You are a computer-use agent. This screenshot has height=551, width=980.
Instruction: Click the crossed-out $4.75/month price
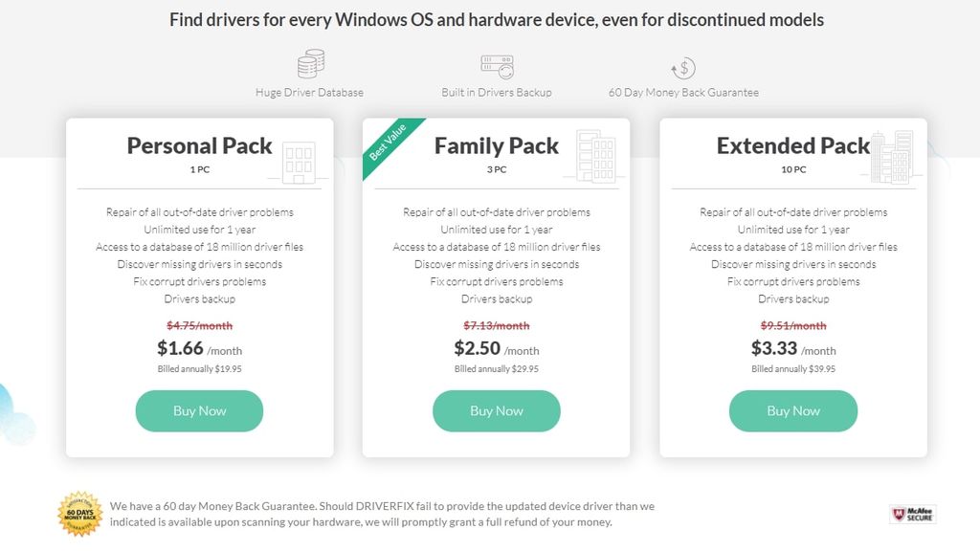(x=199, y=325)
